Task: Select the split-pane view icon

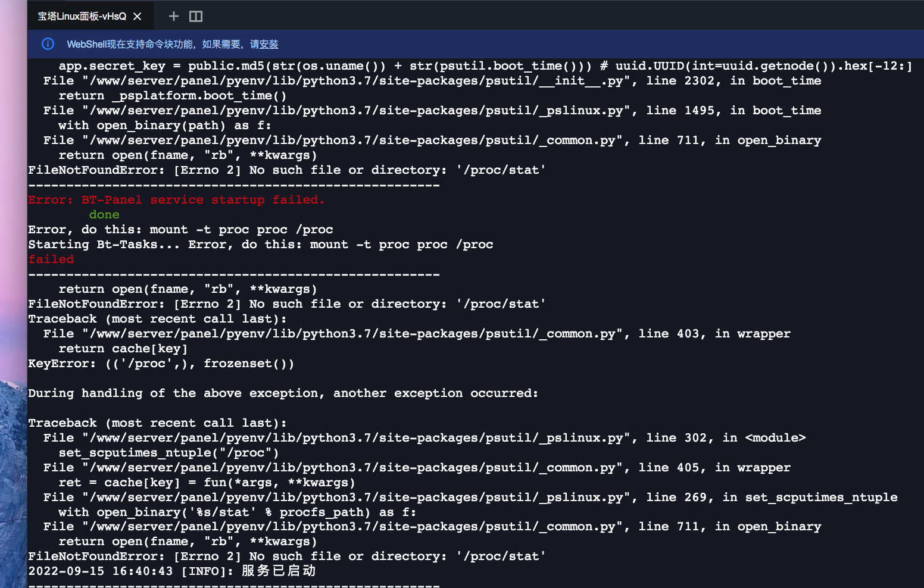Action: pyautogui.click(x=195, y=16)
